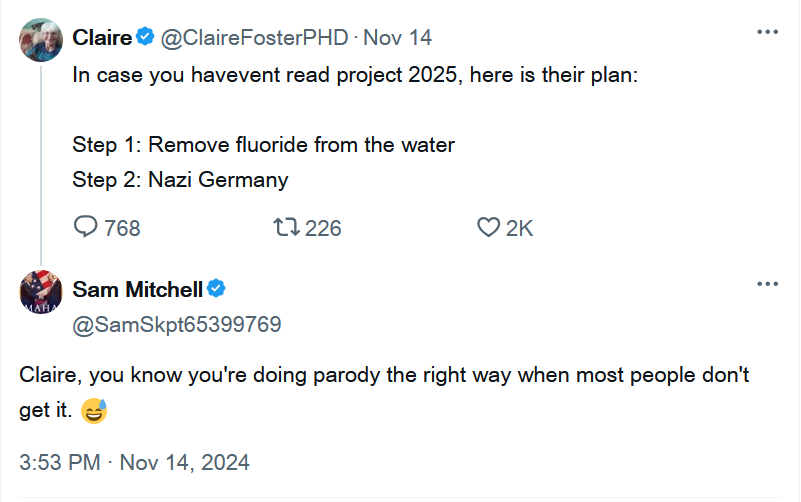The width and height of the screenshot is (801, 502).
Task: Click the Sam Mitchell display name
Action: [137, 290]
